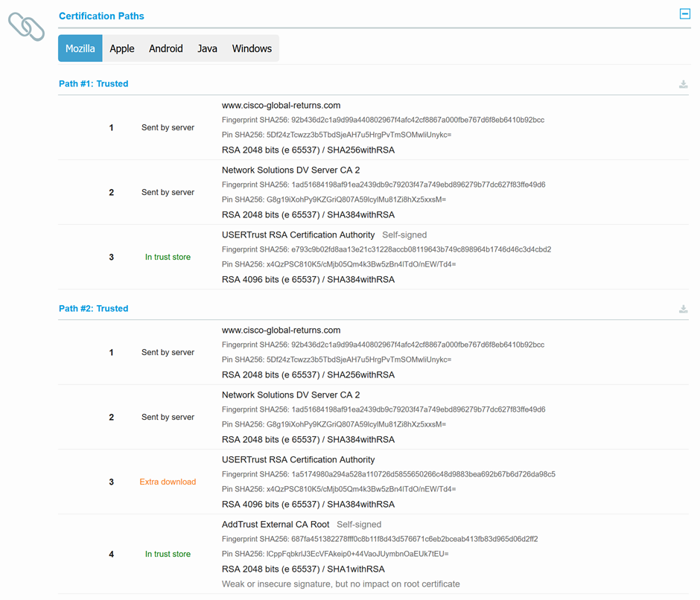Click the Certification Paths title
700x600 pixels.
tap(101, 16)
